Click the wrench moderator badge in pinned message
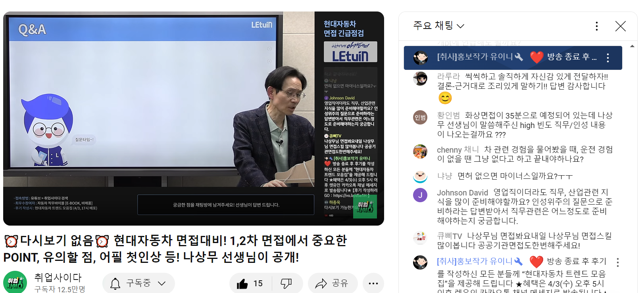Screen dimensions: 644x293 tap(519, 57)
